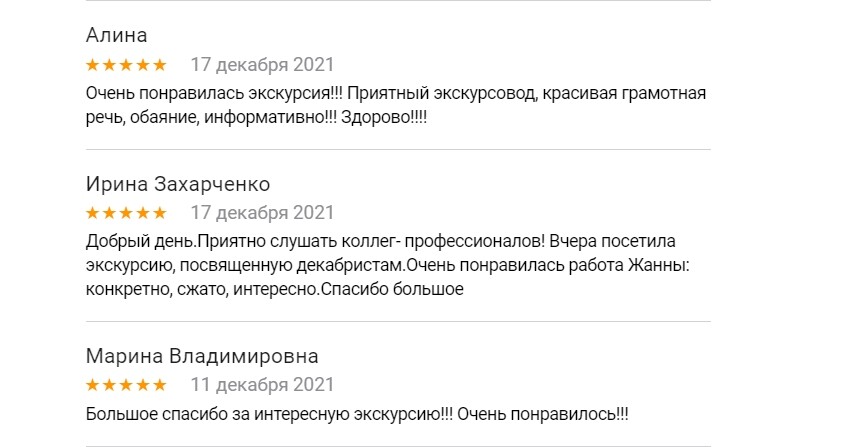Image resolution: width=860 pixels, height=447 pixels.
Task: Click the word Здорово!!!! in Алина's review
Action: coord(400,118)
